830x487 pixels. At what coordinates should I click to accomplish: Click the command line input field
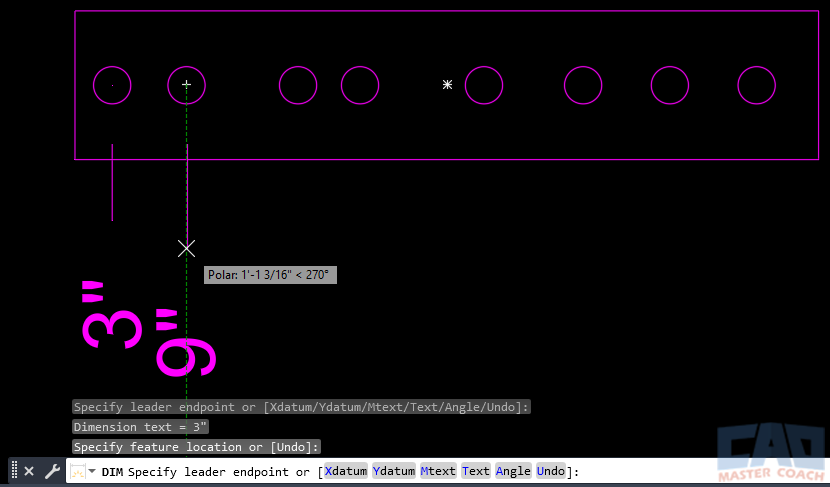[x=447, y=471]
